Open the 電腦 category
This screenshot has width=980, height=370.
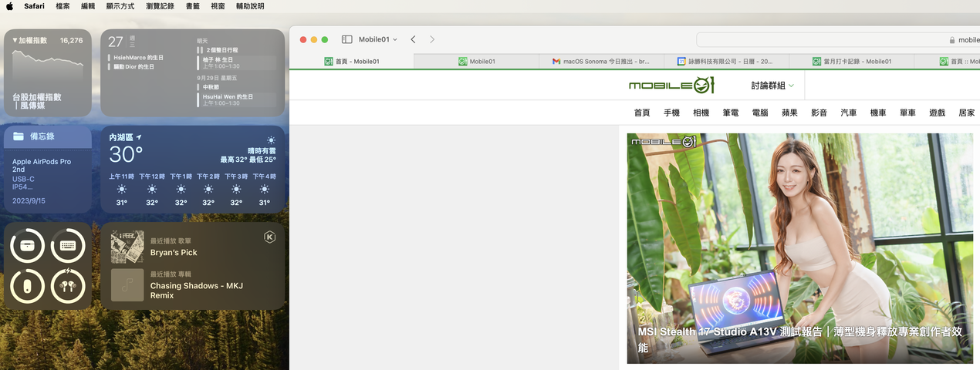click(x=760, y=113)
